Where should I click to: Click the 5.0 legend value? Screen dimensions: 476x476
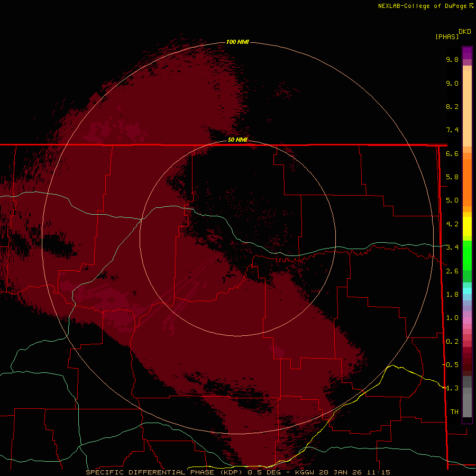tap(452, 200)
